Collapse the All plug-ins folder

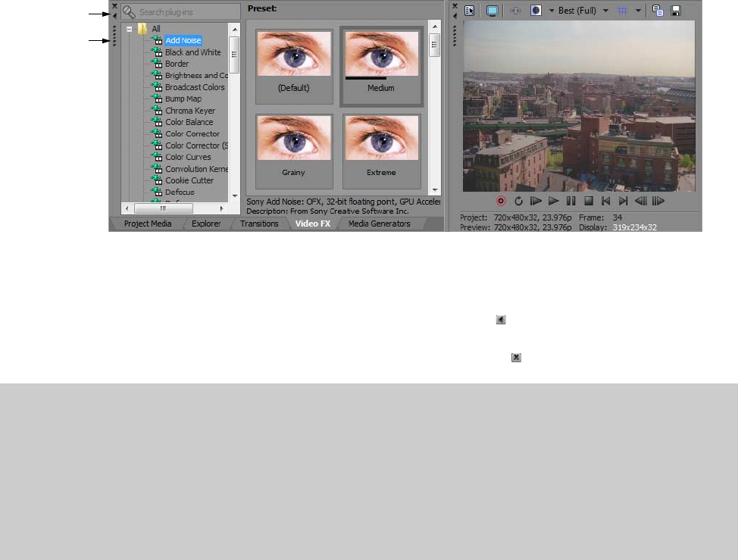[130, 30]
